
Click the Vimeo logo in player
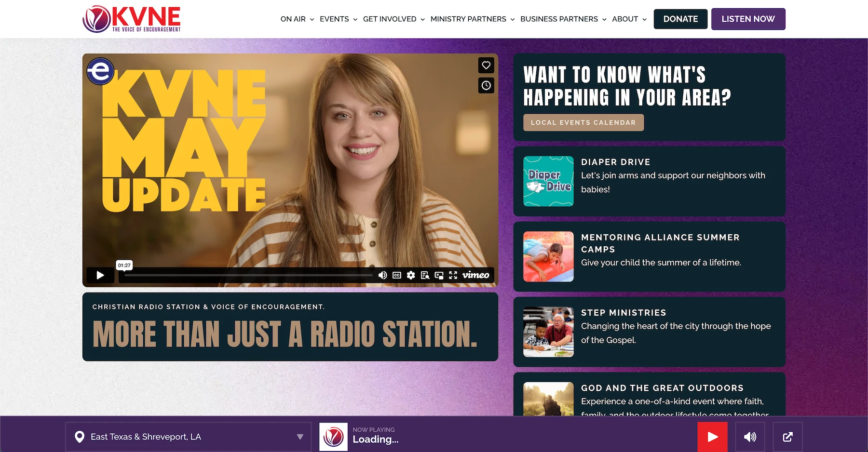[x=475, y=275]
